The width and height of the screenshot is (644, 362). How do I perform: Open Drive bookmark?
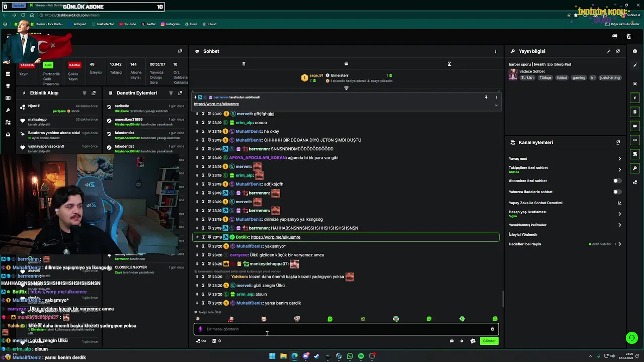click(x=191, y=24)
